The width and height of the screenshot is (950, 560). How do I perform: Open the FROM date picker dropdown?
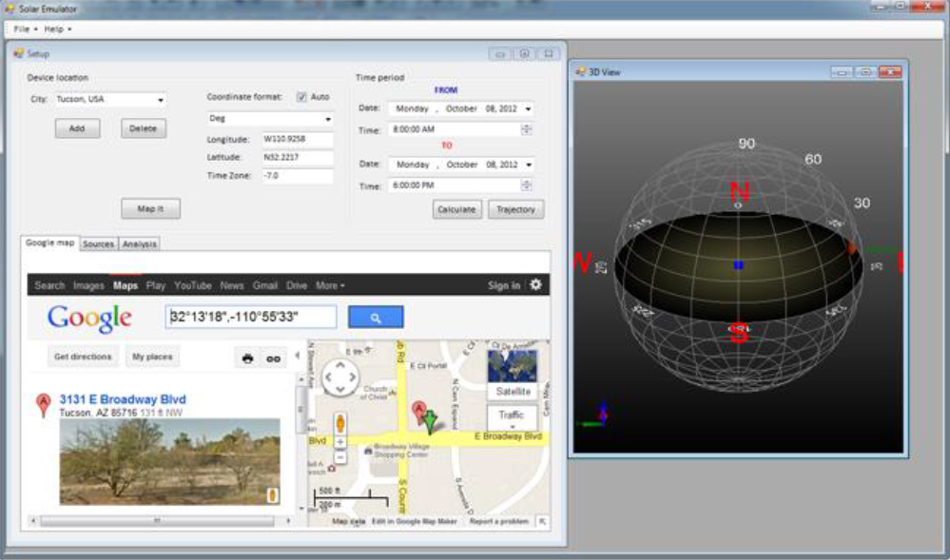click(x=529, y=109)
